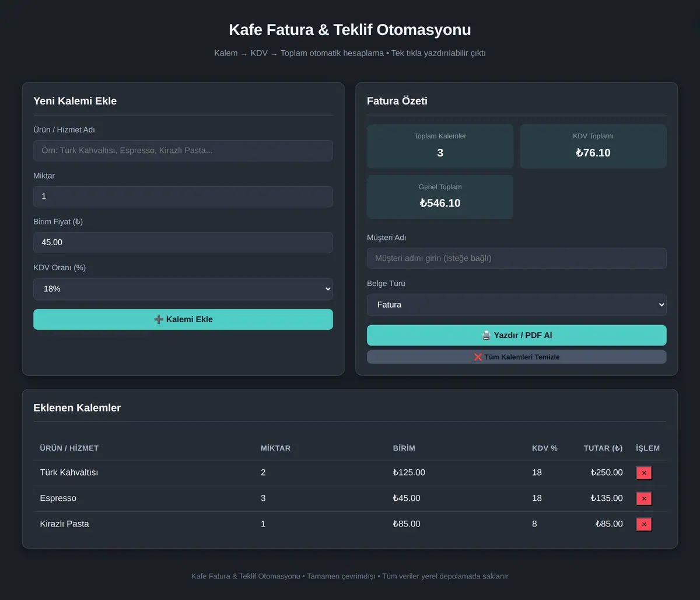Select the Toplam Kalemler summary card
The image size is (700, 600).
tap(440, 146)
